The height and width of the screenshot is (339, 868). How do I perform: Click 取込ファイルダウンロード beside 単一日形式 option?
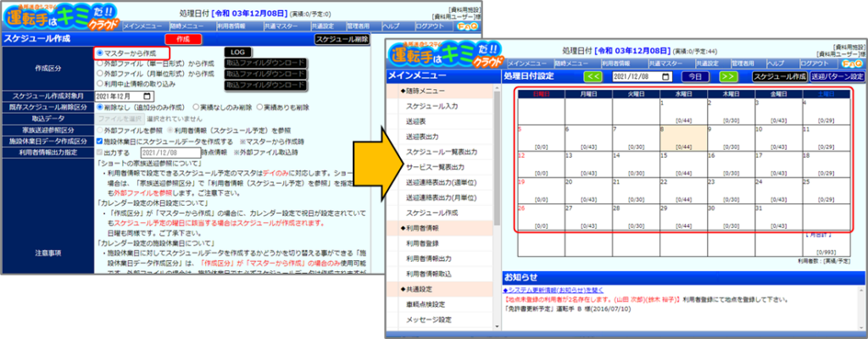[265, 63]
